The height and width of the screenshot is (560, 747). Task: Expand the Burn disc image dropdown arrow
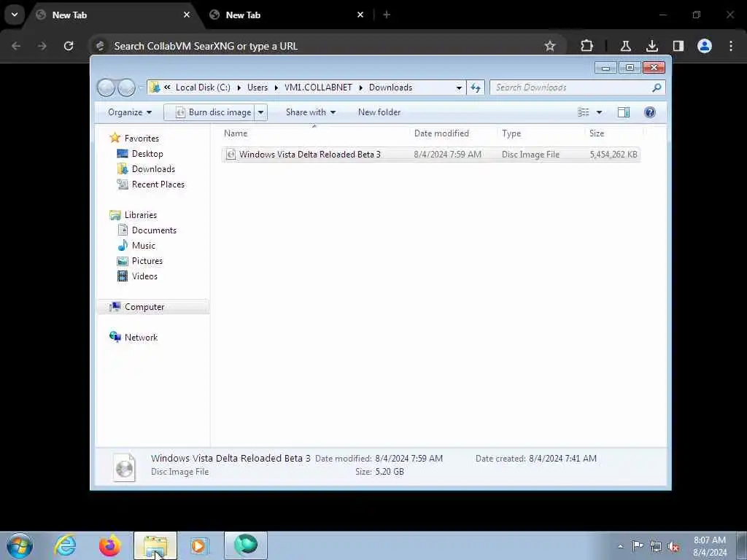[x=261, y=112]
